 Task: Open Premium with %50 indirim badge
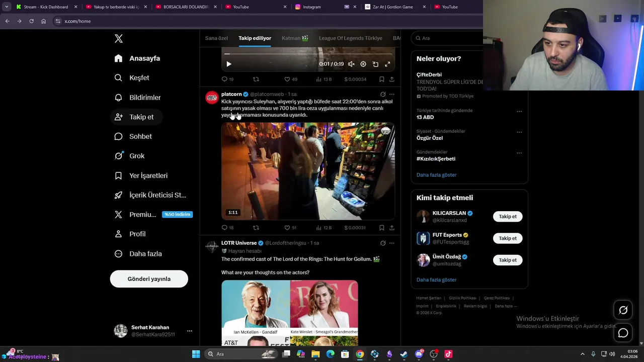153,215
